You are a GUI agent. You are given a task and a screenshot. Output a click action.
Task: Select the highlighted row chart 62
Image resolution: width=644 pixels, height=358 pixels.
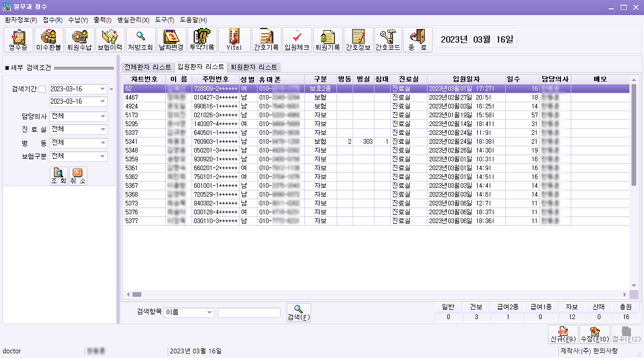[x=377, y=89]
